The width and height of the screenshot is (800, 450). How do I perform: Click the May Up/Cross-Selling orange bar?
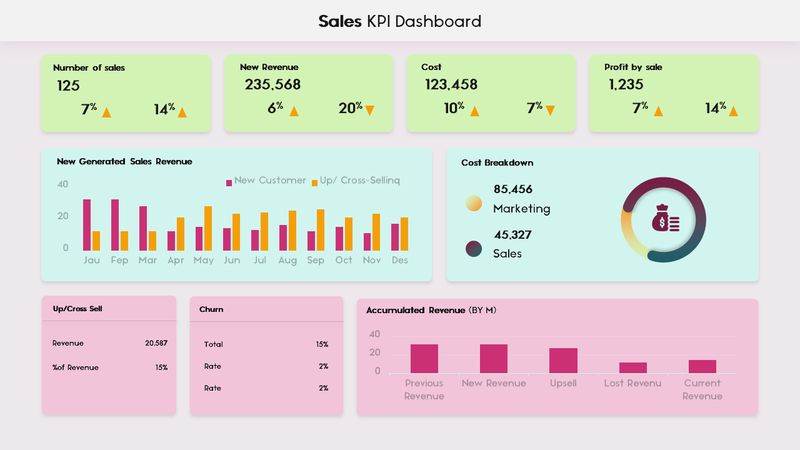point(208,228)
